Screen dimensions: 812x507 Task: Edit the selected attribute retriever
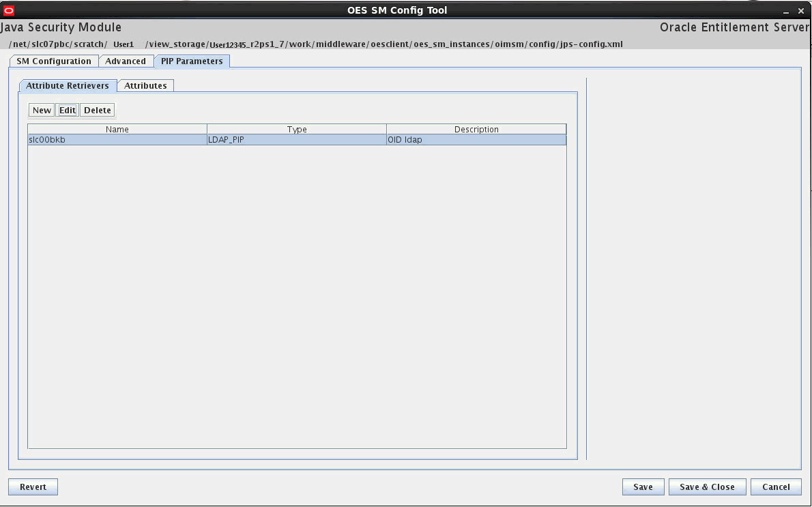pyautogui.click(x=68, y=110)
